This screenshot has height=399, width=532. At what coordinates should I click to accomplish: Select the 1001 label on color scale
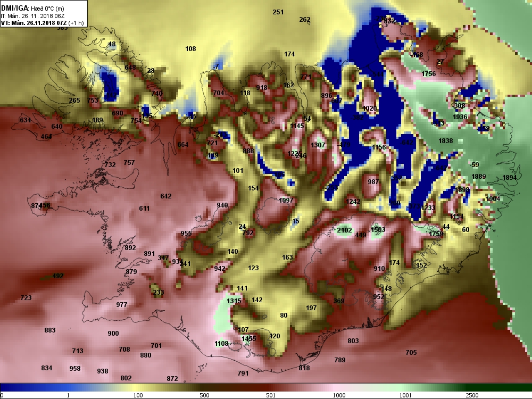[405, 395]
